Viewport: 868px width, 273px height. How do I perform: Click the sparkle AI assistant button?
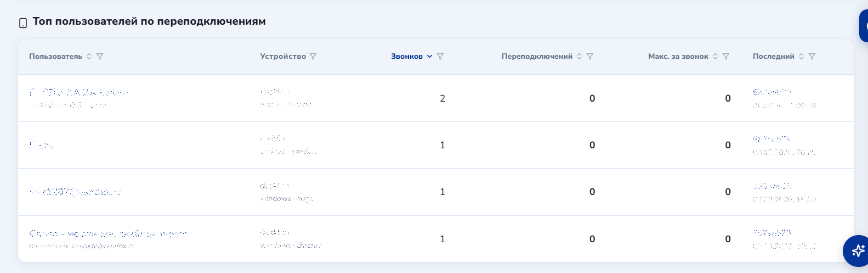(x=857, y=250)
